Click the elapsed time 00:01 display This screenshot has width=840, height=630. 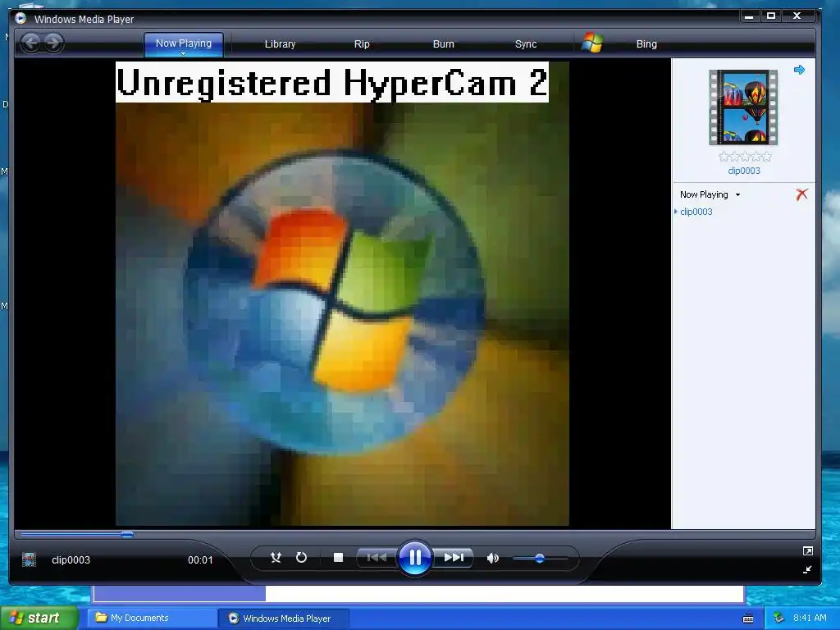(x=200, y=559)
